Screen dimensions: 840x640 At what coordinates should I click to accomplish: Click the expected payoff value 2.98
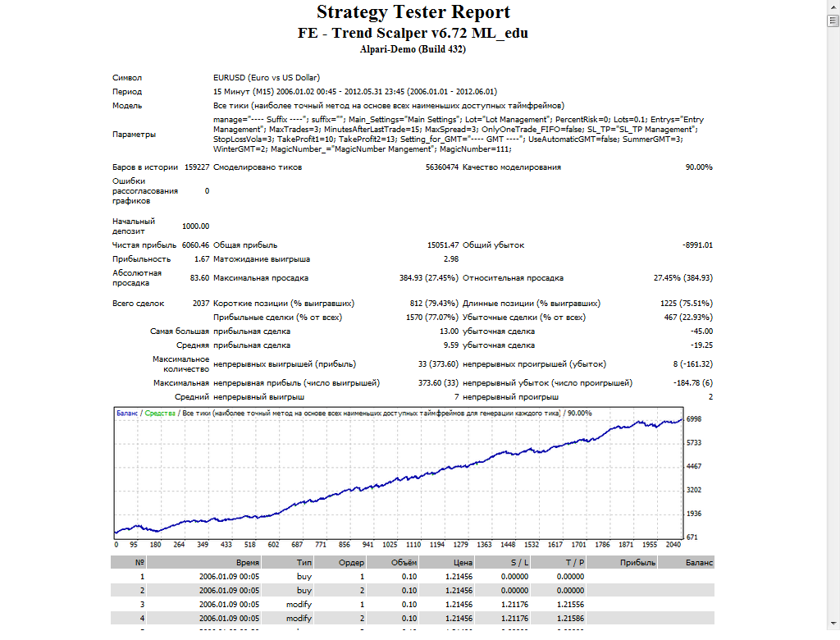coord(451,259)
